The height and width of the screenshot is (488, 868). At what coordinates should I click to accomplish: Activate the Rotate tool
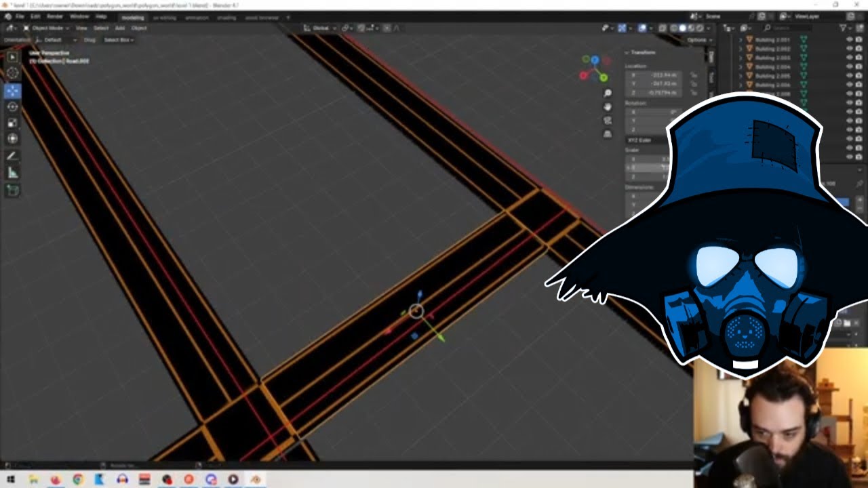[x=13, y=106]
